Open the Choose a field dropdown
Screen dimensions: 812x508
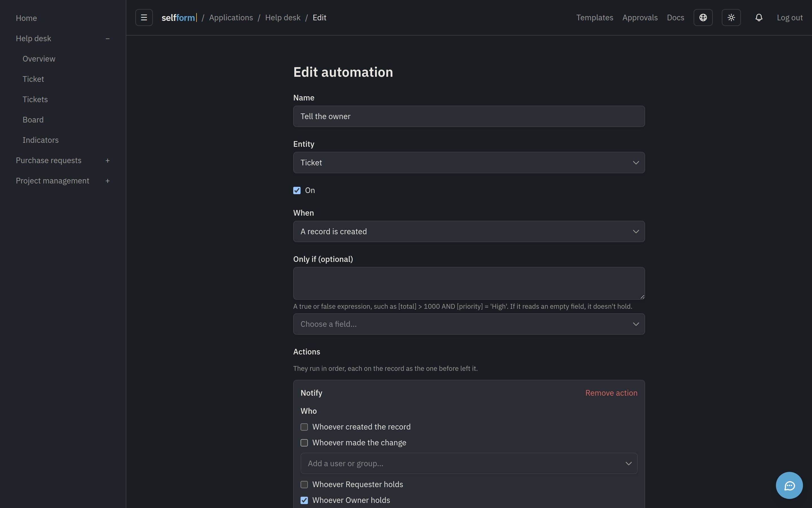(x=469, y=324)
